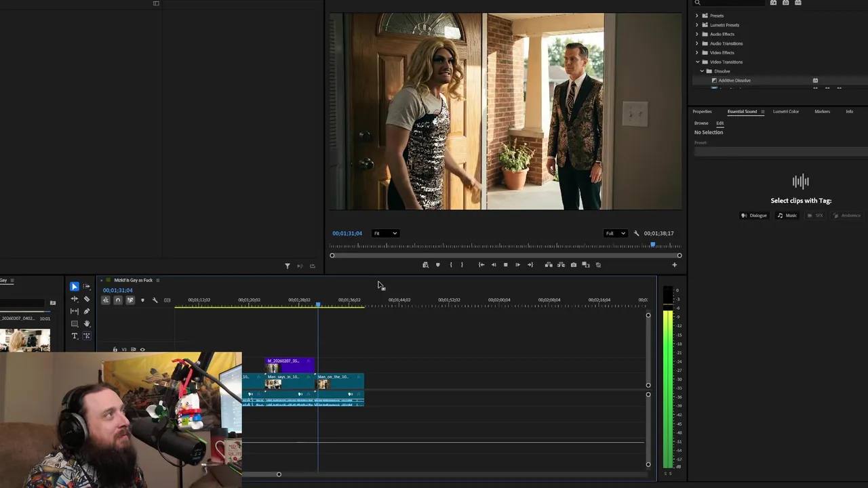Open the Full playback resolution dropdown
Viewport: 868px width, 488px height.
[615, 233]
